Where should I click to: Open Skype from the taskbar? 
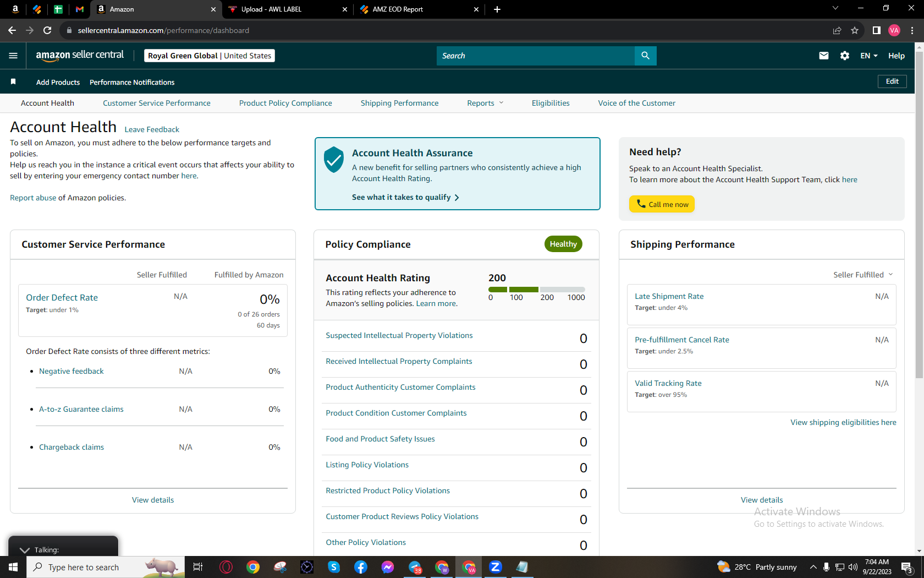point(334,567)
